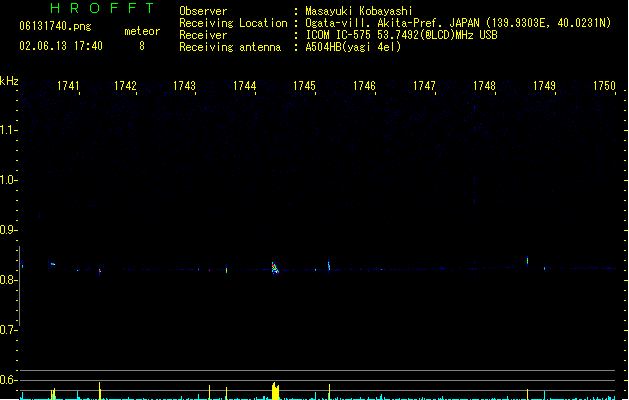Viewport: 629px width, 400px height.
Task: Click time marker 1742
Action: (125, 86)
